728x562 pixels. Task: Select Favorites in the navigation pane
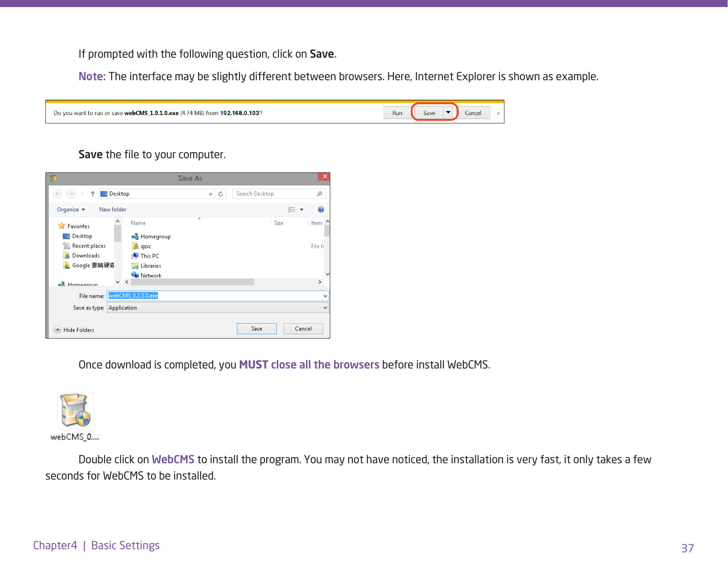pyautogui.click(x=78, y=226)
